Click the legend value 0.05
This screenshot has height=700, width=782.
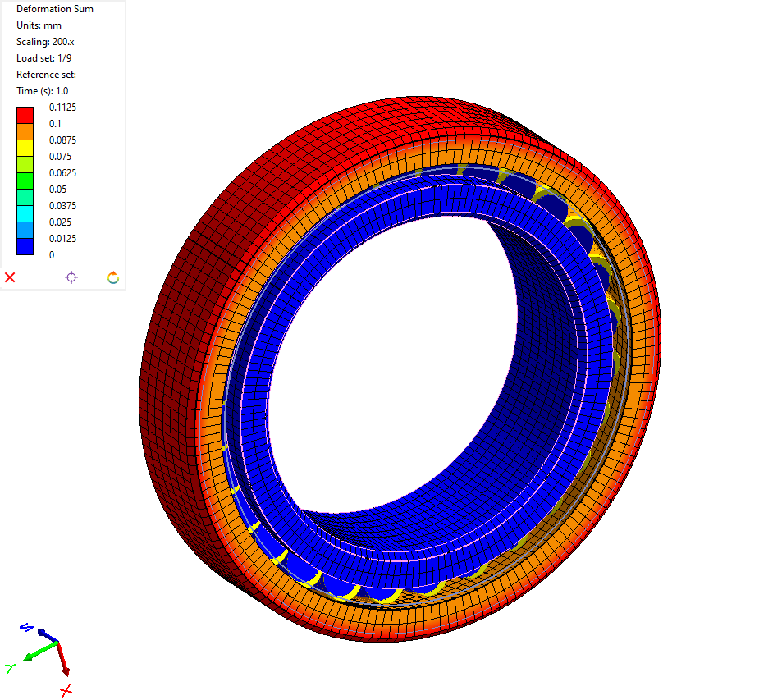(x=57, y=189)
